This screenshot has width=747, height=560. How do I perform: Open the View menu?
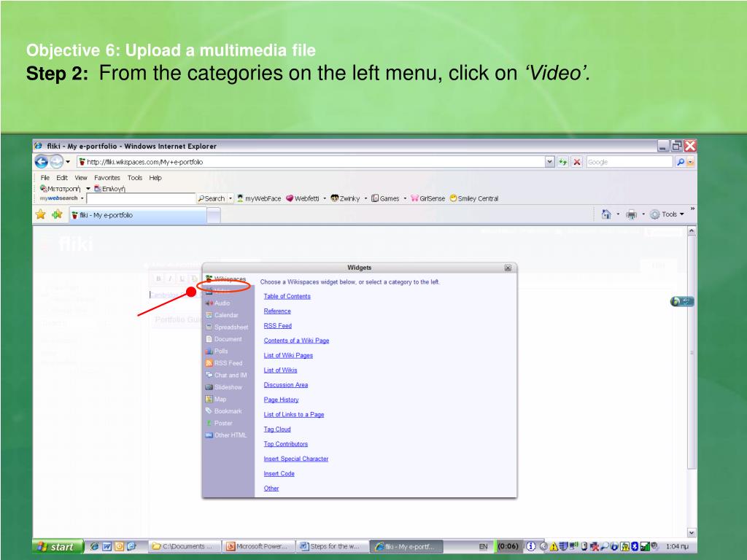(x=81, y=178)
